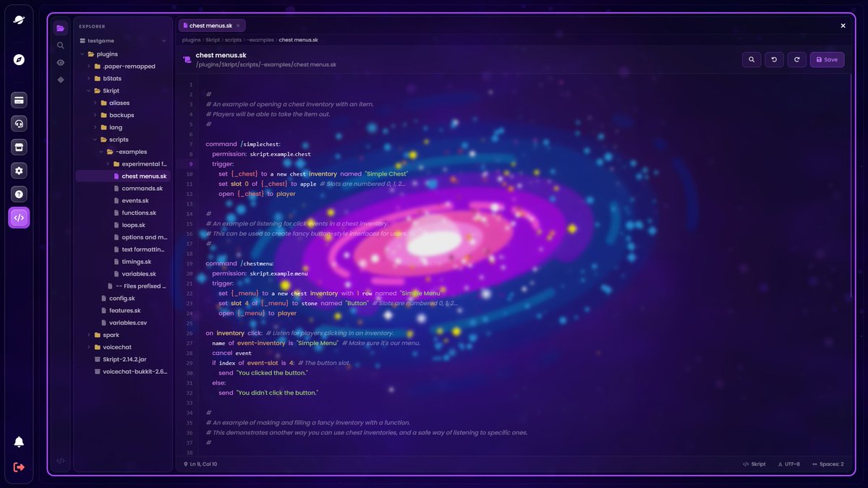The width and height of the screenshot is (868, 488).
Task: Open the support headset icon
Action: 19,124
